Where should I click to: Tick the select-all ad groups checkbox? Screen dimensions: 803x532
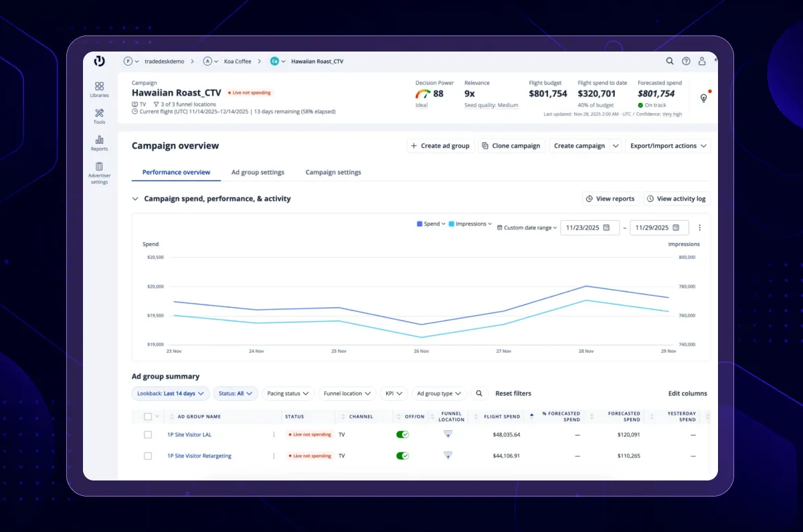tap(148, 416)
